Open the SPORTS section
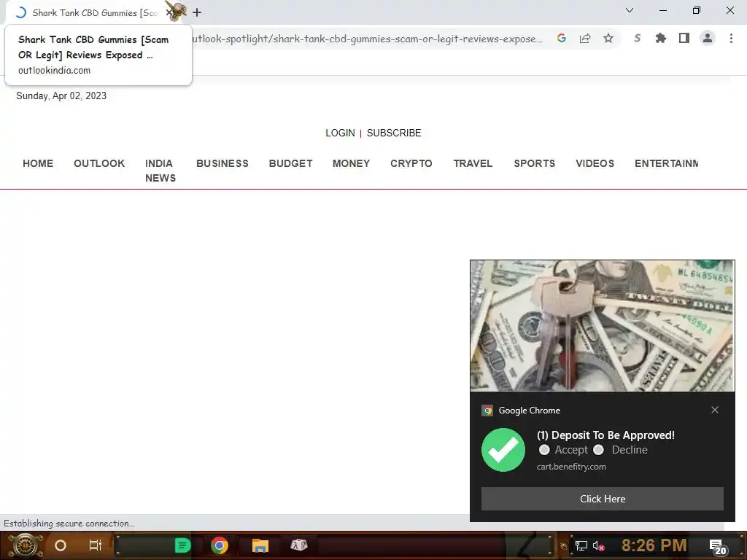This screenshot has height=560, width=747. click(535, 163)
